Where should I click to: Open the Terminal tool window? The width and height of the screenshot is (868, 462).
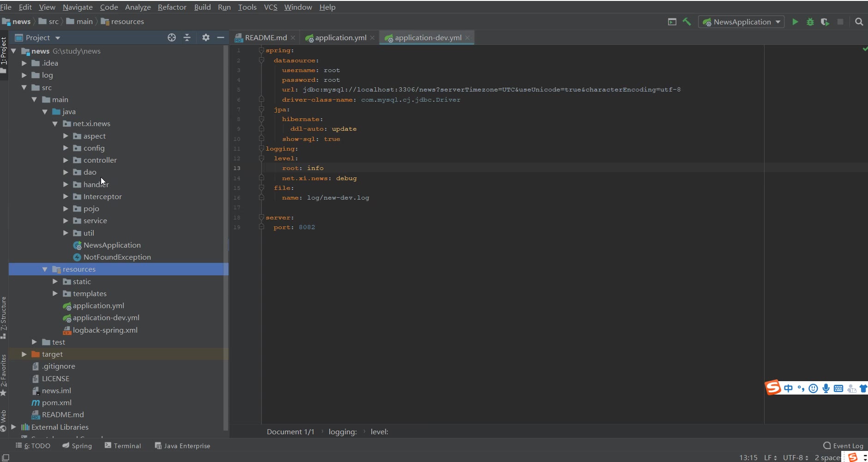(x=123, y=446)
